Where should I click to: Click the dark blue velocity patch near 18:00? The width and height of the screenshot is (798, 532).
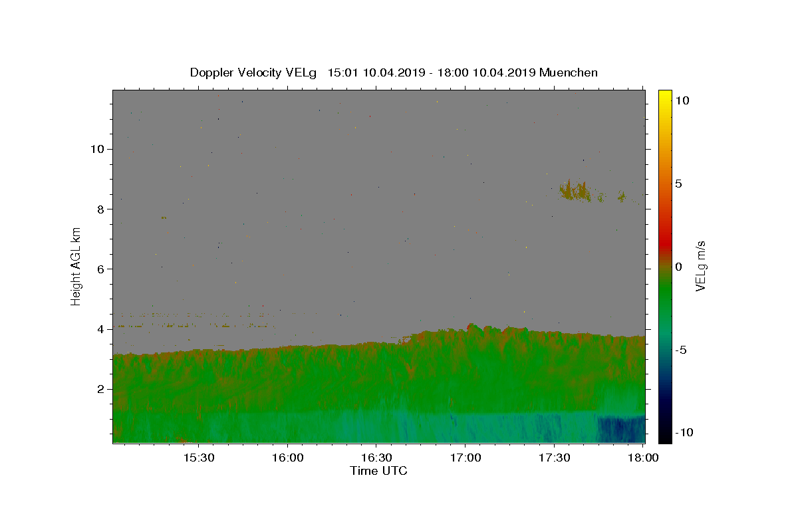[621, 429]
